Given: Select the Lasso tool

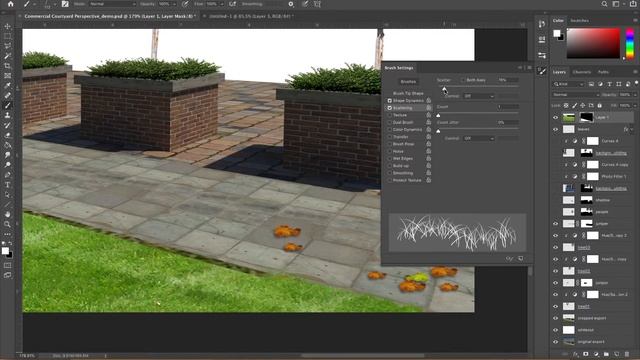Looking at the screenshot, I should coord(7,46).
